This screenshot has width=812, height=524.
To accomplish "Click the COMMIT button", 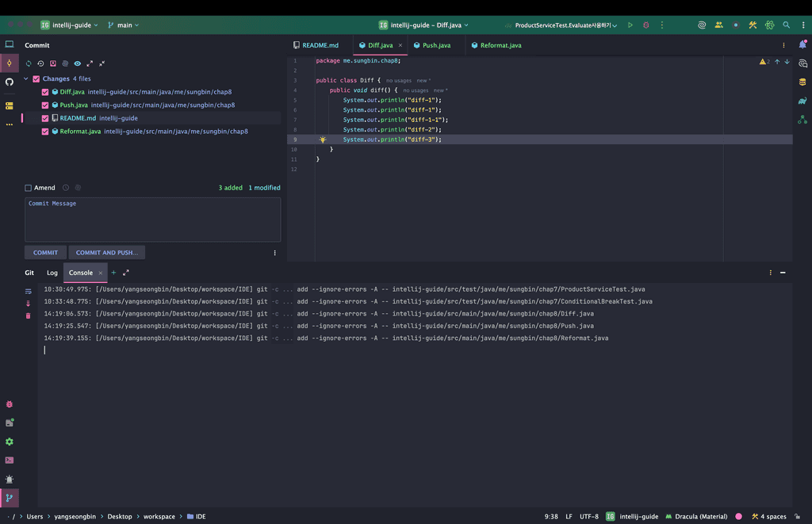I will tap(45, 253).
